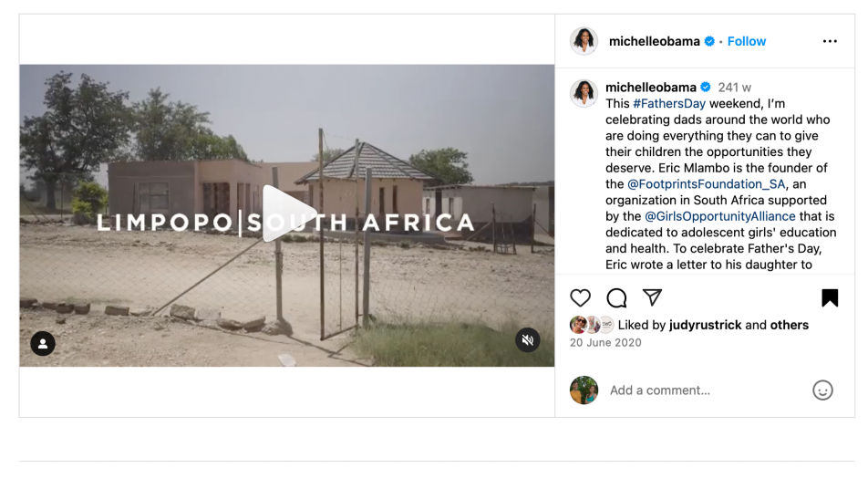Open @GirlsOpportunityAlliance profile link
Screen dimensions: 868x489
[x=720, y=216]
